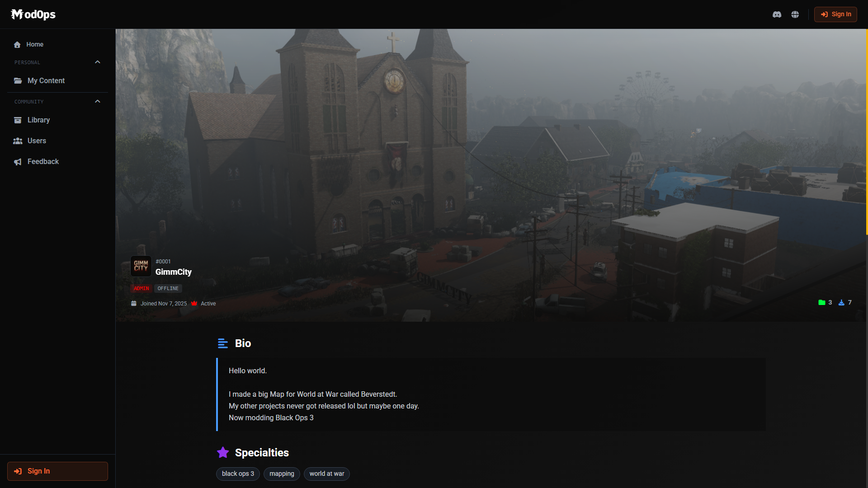Click the globe language icon
868x488 pixels.
(x=795, y=14)
